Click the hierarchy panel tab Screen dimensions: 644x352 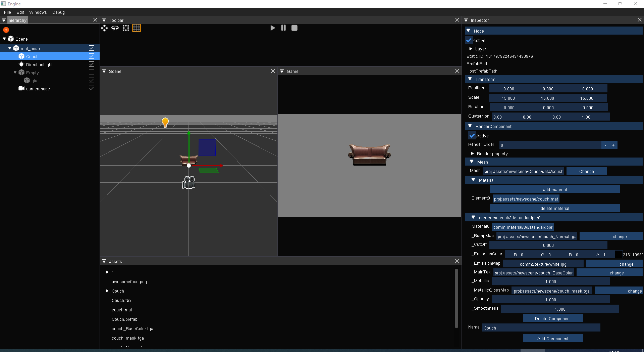click(17, 20)
